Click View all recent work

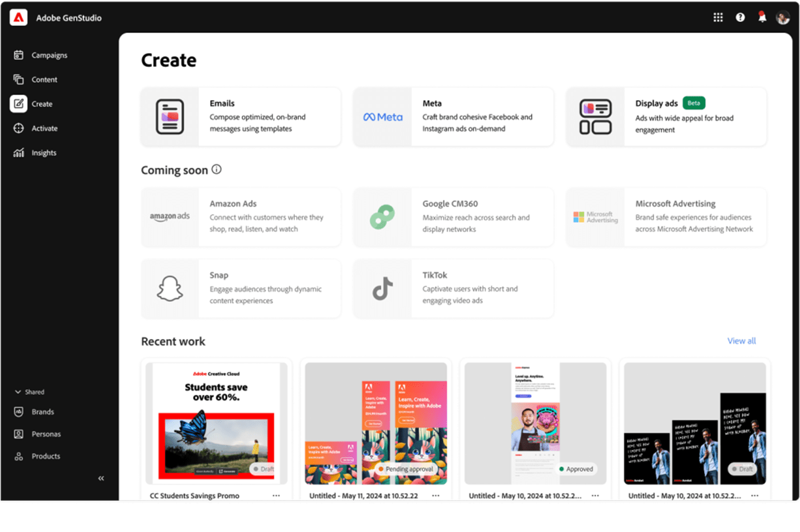pyautogui.click(x=741, y=341)
